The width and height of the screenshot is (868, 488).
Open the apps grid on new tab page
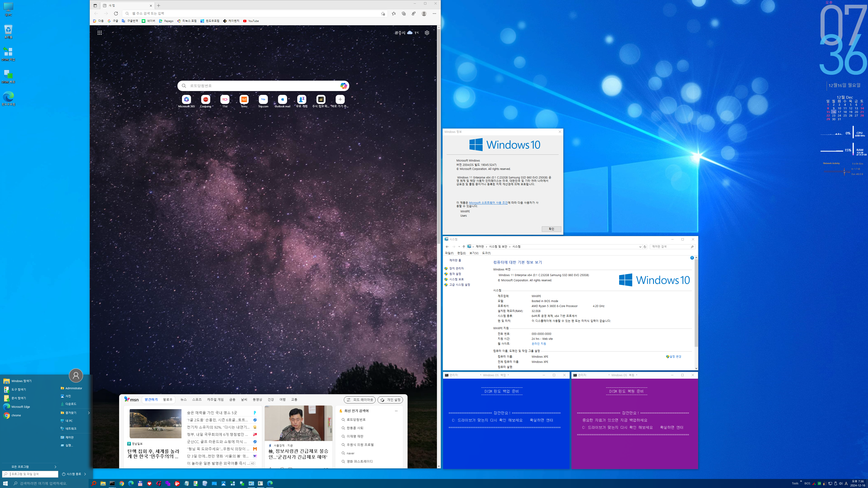coord(100,33)
